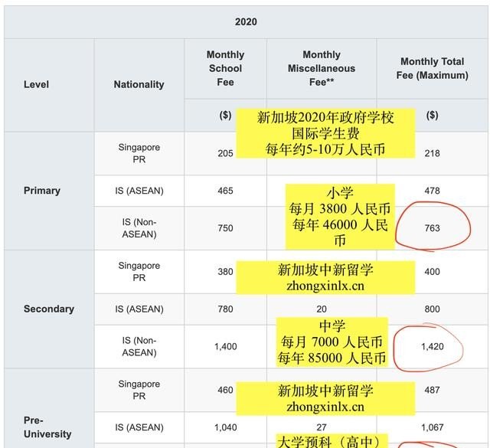Click "Singapore PR" in the Pre-University section
490x448 pixels.
coord(139,390)
